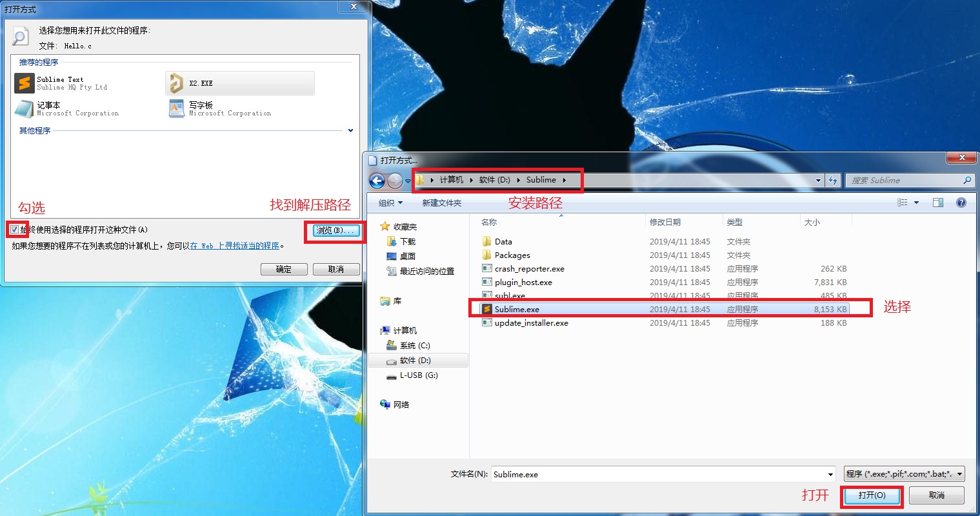The height and width of the screenshot is (516, 980).
Task: Open the view options dropdown arrow
Action: [916, 203]
